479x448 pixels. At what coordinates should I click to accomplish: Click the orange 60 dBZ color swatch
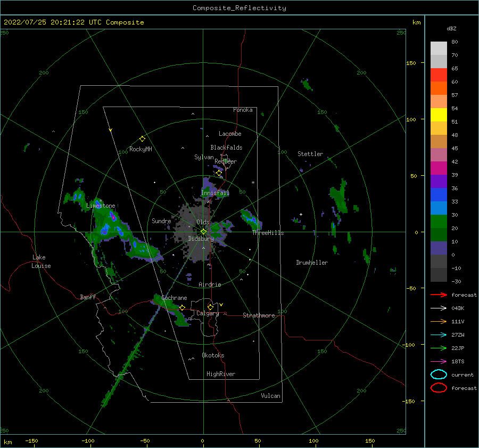click(x=439, y=88)
